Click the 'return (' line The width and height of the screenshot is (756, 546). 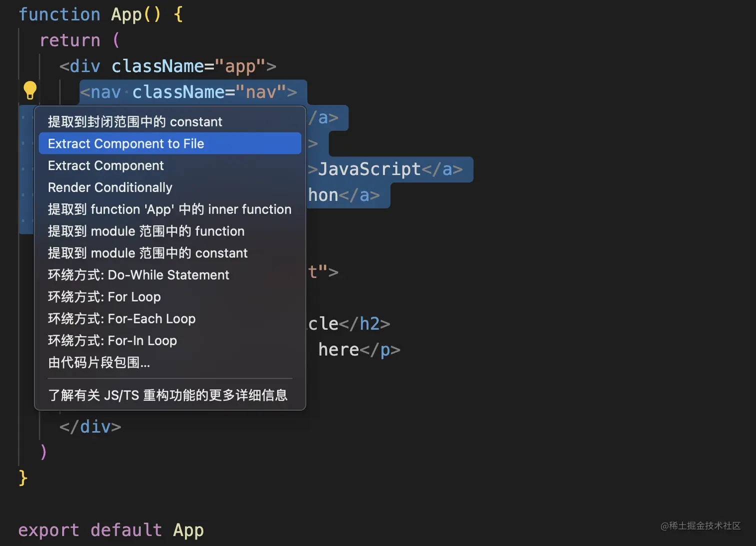(x=80, y=40)
